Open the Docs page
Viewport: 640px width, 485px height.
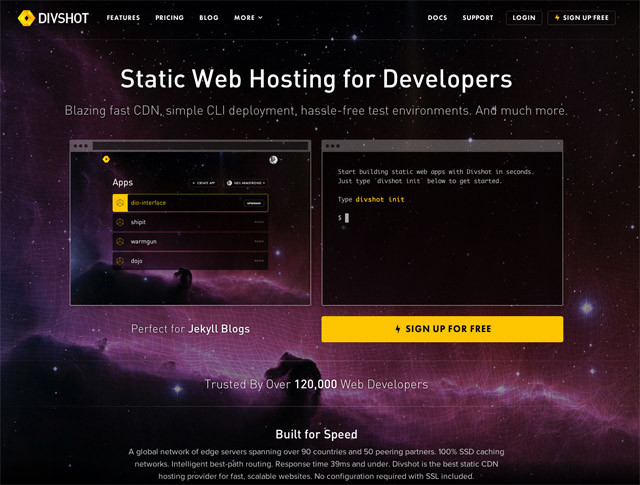coord(437,18)
